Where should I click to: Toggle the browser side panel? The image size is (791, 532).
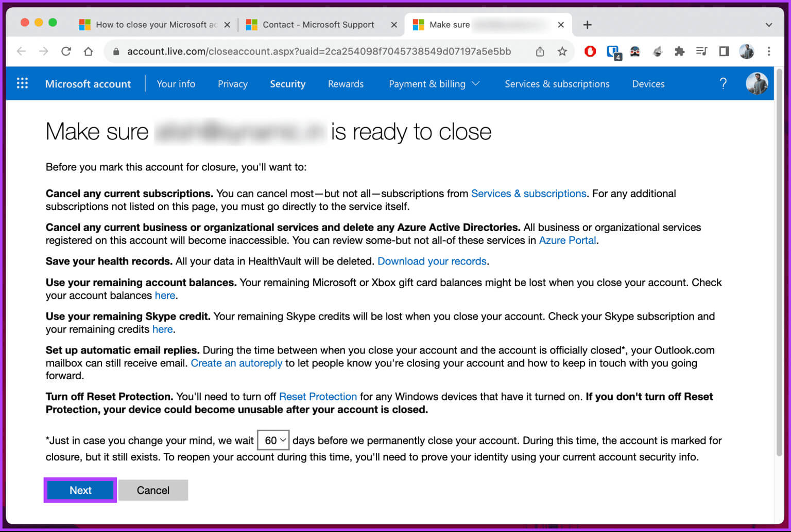[724, 51]
